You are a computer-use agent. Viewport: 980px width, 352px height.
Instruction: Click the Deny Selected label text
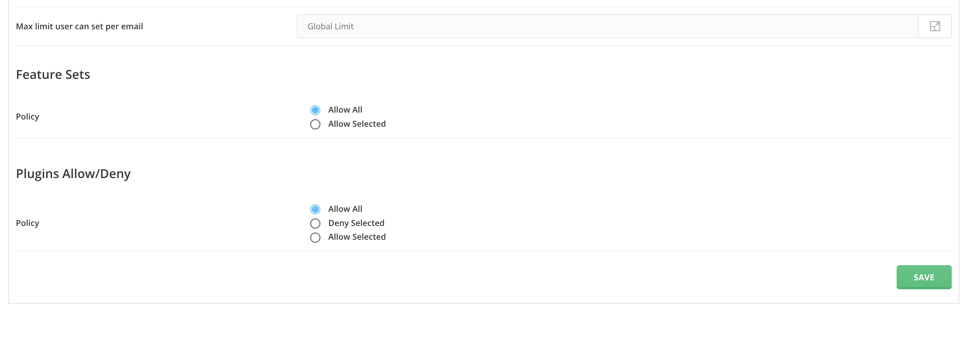(356, 223)
